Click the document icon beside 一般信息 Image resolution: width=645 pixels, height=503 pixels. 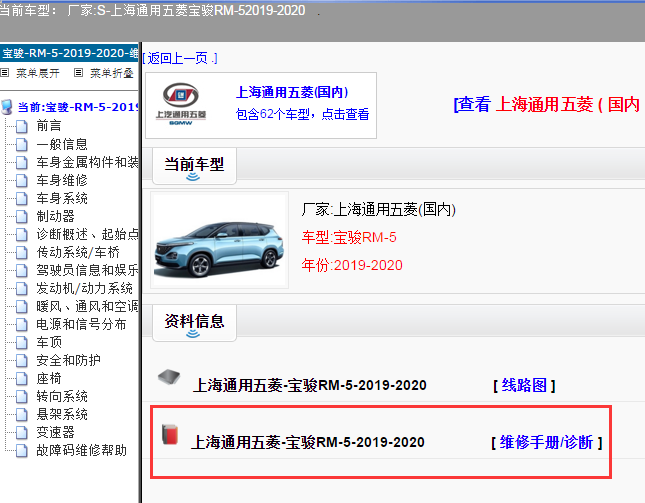pyautogui.click(x=22, y=144)
